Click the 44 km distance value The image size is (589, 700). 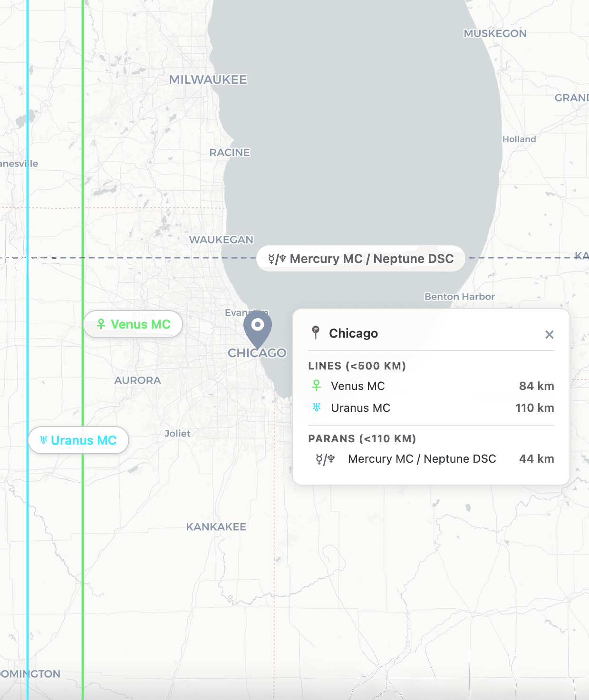tap(536, 459)
